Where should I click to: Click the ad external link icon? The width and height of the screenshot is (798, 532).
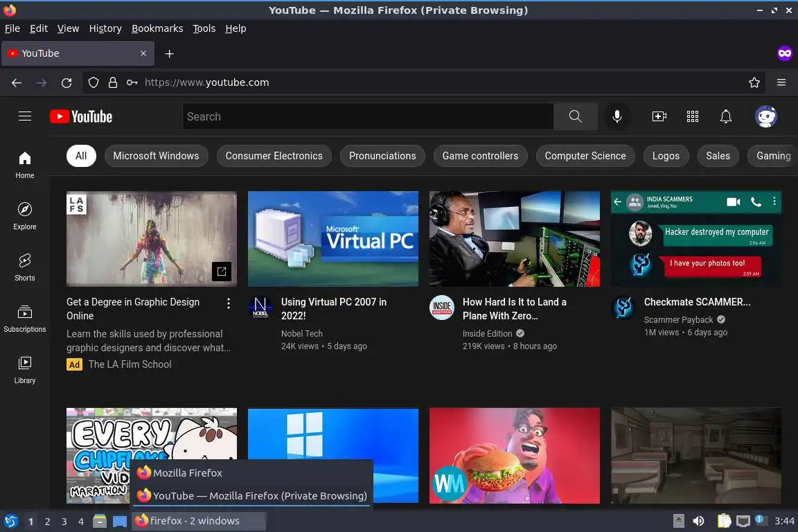222,272
